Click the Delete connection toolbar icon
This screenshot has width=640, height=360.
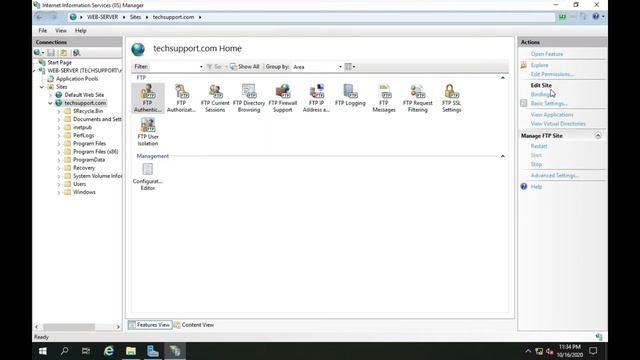[x=76, y=53]
